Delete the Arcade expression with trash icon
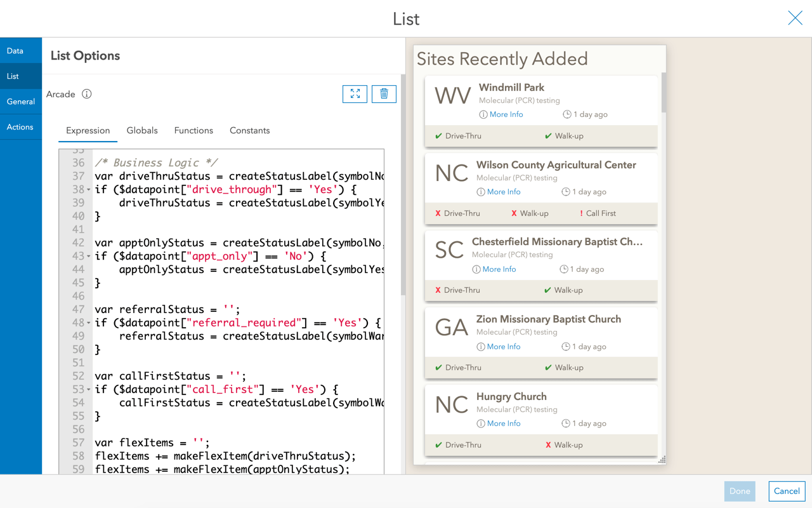This screenshot has width=812, height=508. (x=384, y=94)
